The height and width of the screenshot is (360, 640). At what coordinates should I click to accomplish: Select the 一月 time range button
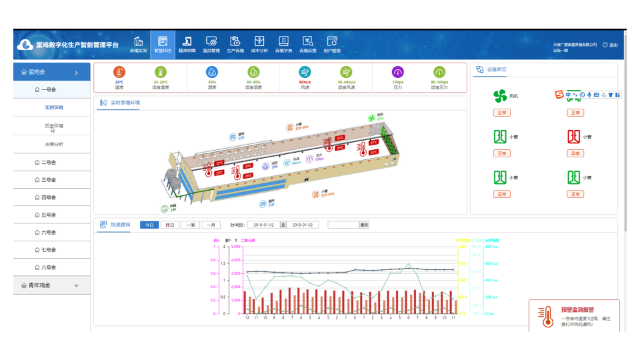pyautogui.click(x=211, y=225)
